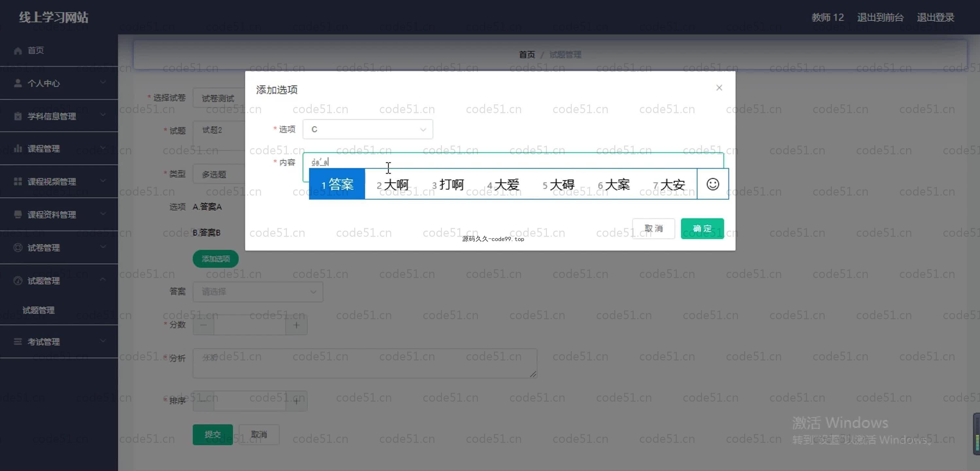Open the 学科信息管理 sidebar menu
Screen dimensions: 980x471
point(59,116)
